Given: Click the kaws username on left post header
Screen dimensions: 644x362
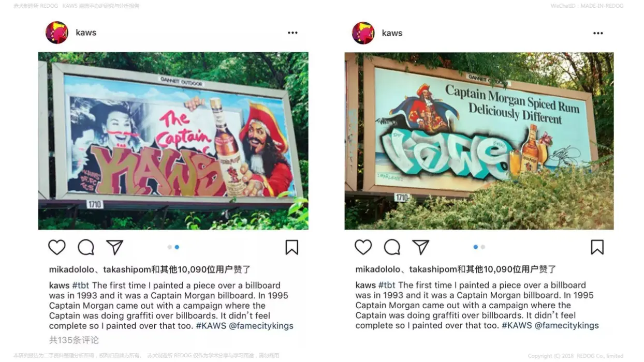Looking at the screenshot, I should click(86, 33).
